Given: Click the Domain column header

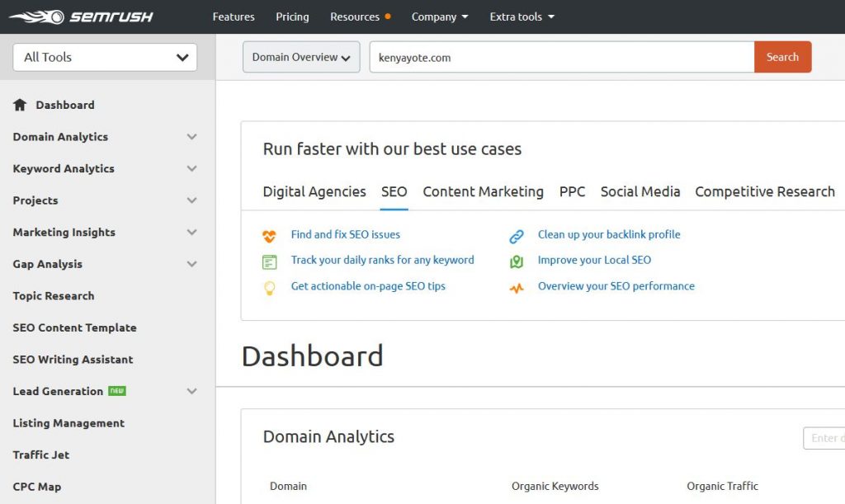Looking at the screenshot, I should [288, 486].
